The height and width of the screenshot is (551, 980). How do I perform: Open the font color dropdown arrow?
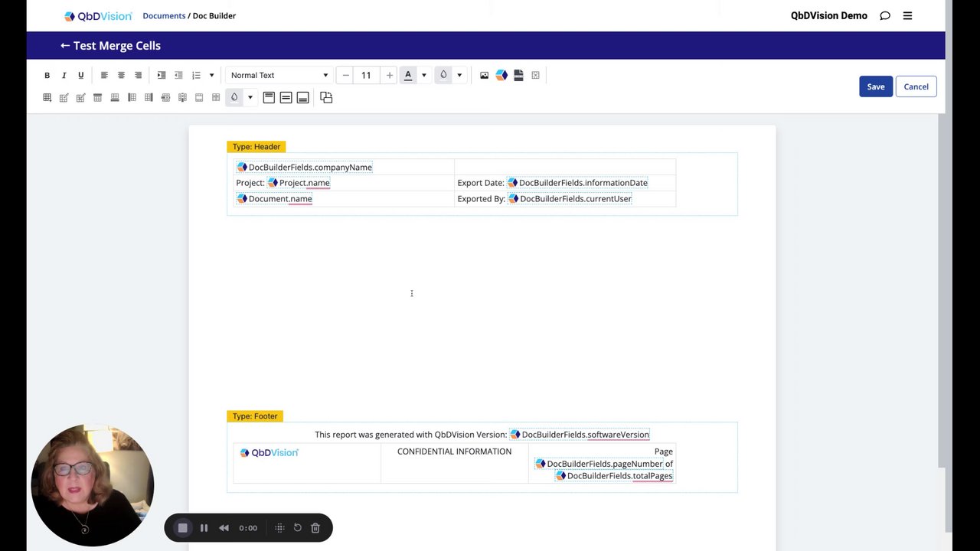tap(423, 75)
